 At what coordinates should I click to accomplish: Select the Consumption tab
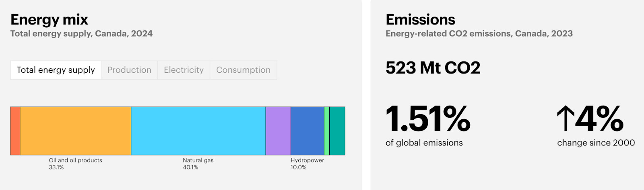click(x=243, y=70)
